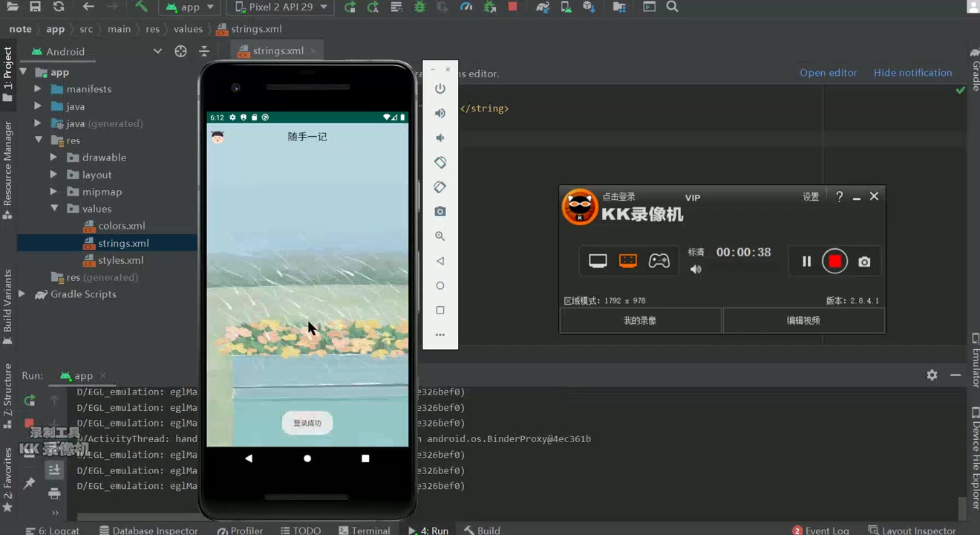Click emulator volume up icon
The width and height of the screenshot is (980, 535).
440,113
